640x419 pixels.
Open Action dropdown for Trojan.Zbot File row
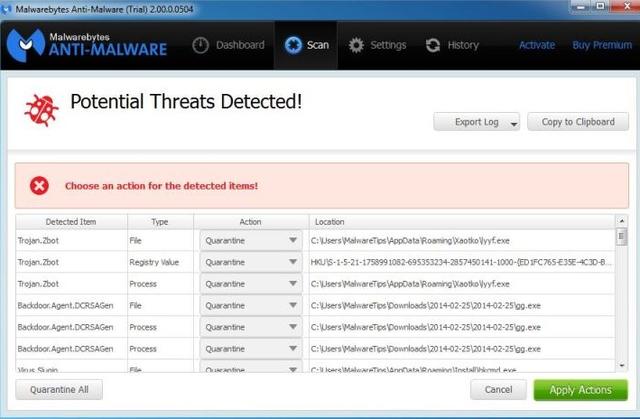tap(251, 240)
